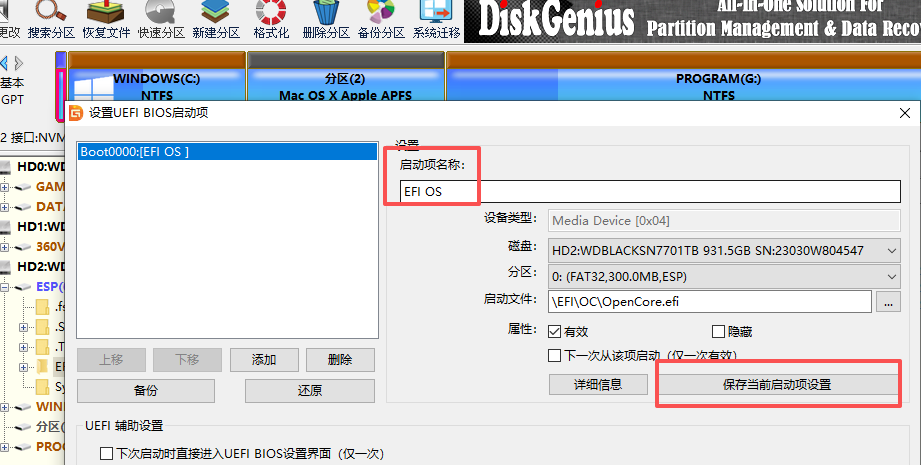
Task: Select the .fs folder icon under ESP
Action: click(x=42, y=307)
